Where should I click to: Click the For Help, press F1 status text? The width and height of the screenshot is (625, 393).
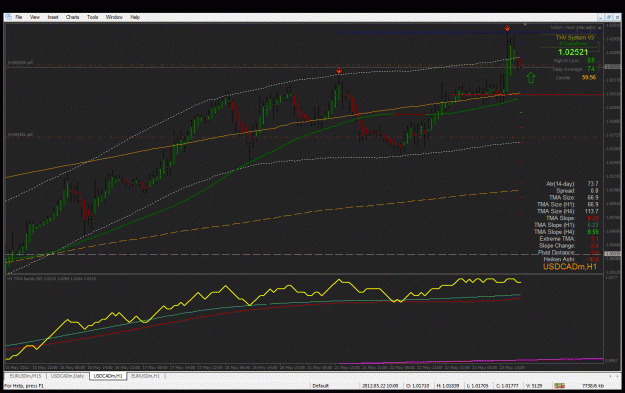click(24, 386)
